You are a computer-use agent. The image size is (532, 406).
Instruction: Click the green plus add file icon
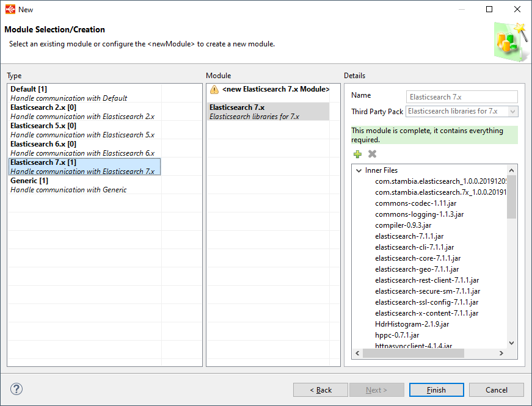point(357,154)
